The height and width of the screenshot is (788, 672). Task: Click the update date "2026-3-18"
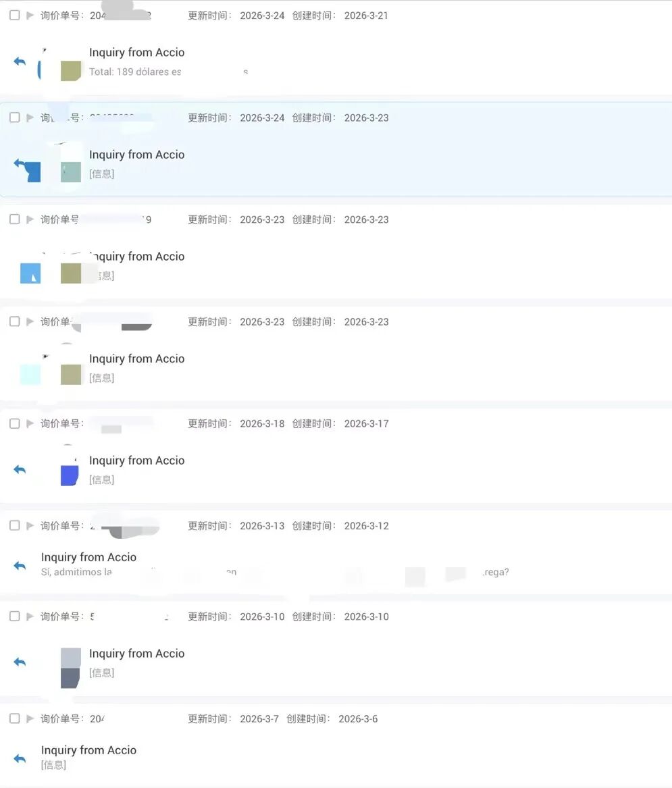262,423
